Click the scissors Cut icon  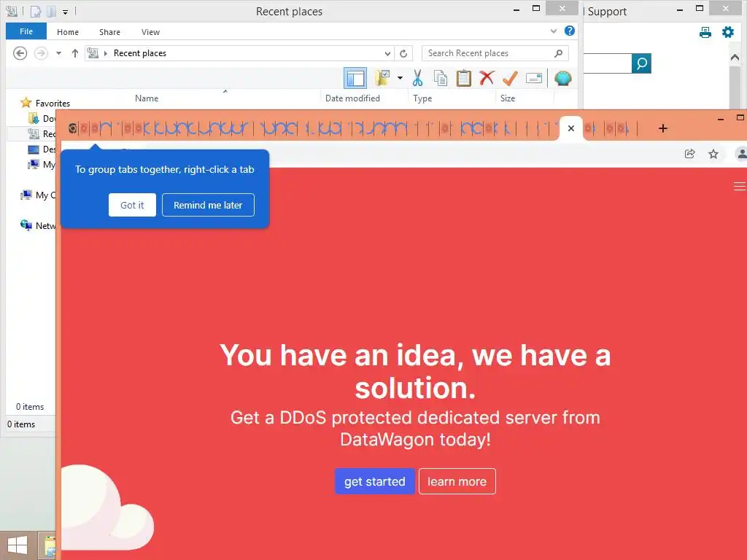pos(418,78)
